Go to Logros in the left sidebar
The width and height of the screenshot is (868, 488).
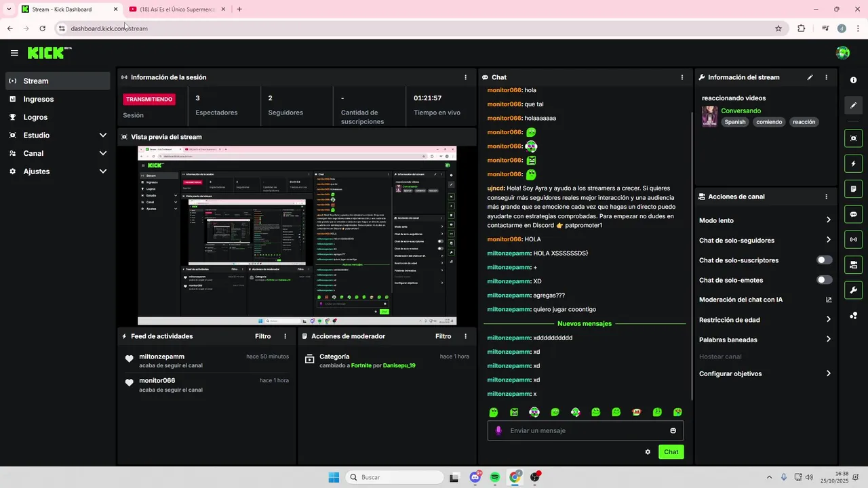click(58, 117)
